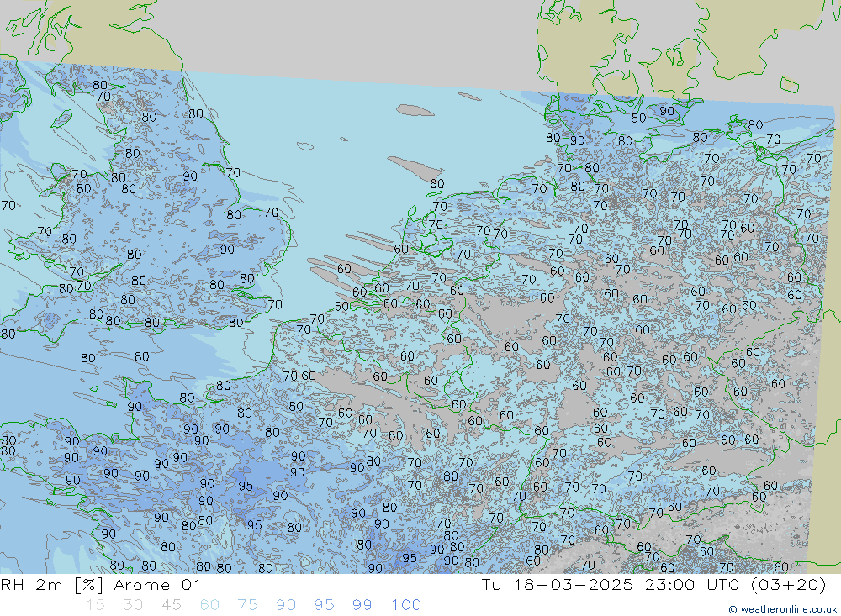The width and height of the screenshot is (841, 616).
Task: Click legend value 15
Action: click(95, 605)
